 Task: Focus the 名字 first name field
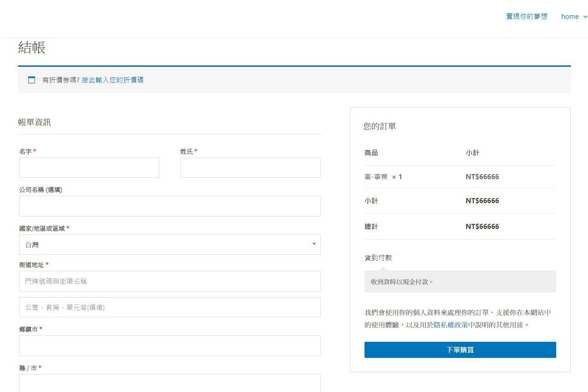click(89, 168)
